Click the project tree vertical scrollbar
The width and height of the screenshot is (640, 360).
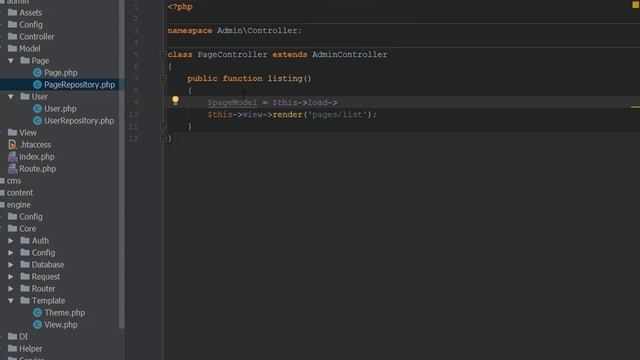pos(121,163)
